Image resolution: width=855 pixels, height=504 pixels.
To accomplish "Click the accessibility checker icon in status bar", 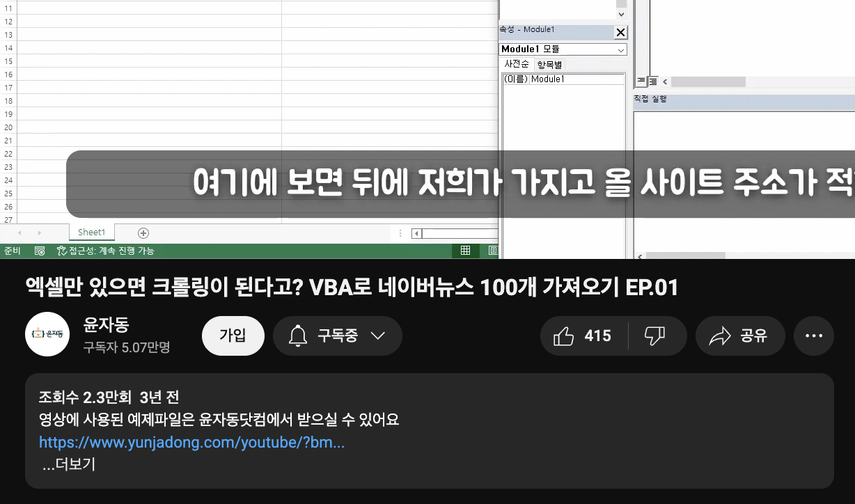I will pos(61,251).
